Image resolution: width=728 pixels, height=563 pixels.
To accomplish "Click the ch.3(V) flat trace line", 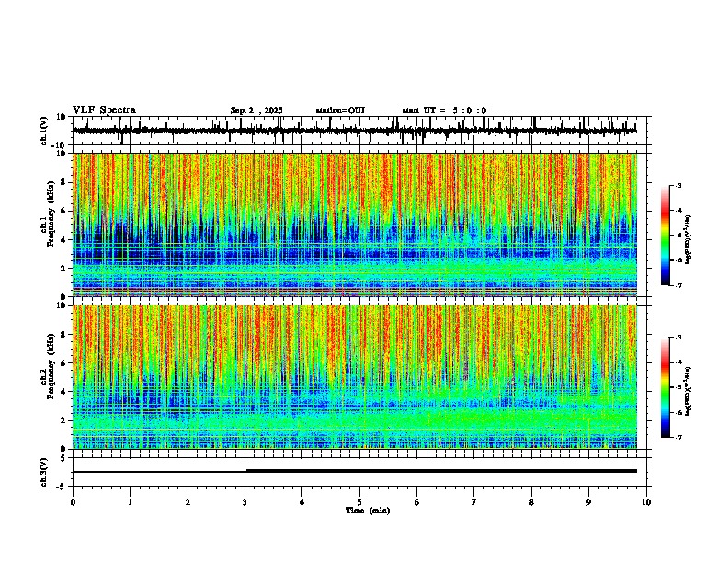I will point(355,471).
